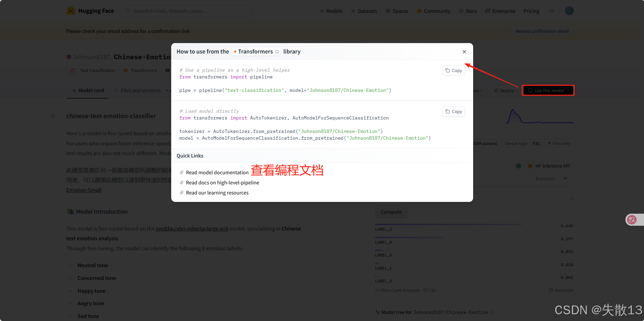Image resolution: width=644 pixels, height=321 pixels.
Task: Click the translation floating widget icon
Action: tap(632, 220)
